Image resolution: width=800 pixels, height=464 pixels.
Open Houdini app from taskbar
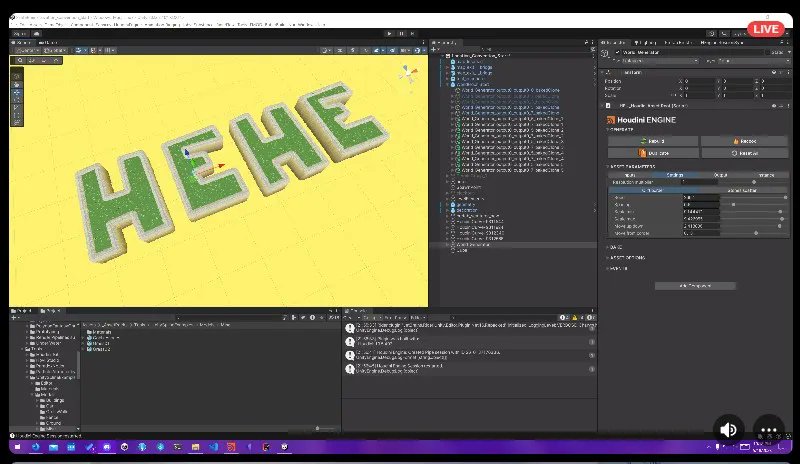click(x=231, y=447)
